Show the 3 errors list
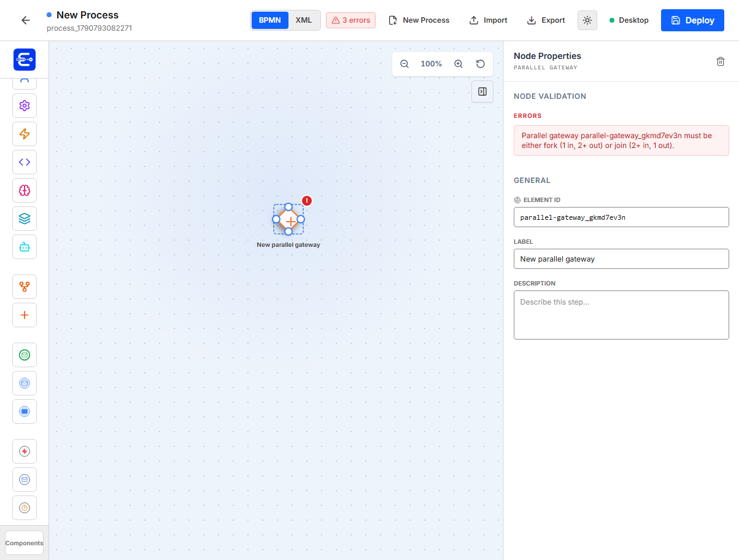The image size is (739, 560). point(350,20)
